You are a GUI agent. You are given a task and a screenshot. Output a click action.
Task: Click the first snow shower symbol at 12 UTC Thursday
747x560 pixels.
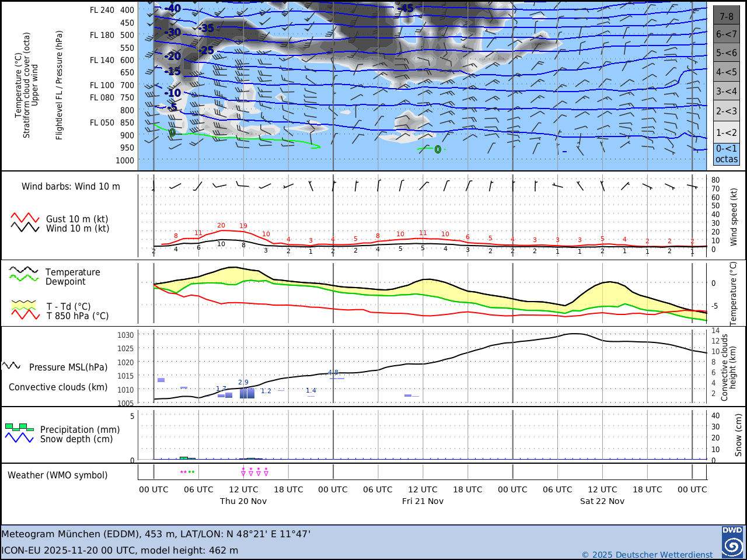243,472
